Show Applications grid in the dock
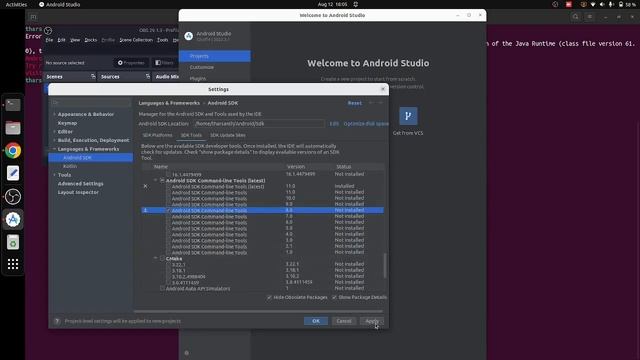 pyautogui.click(x=13, y=264)
